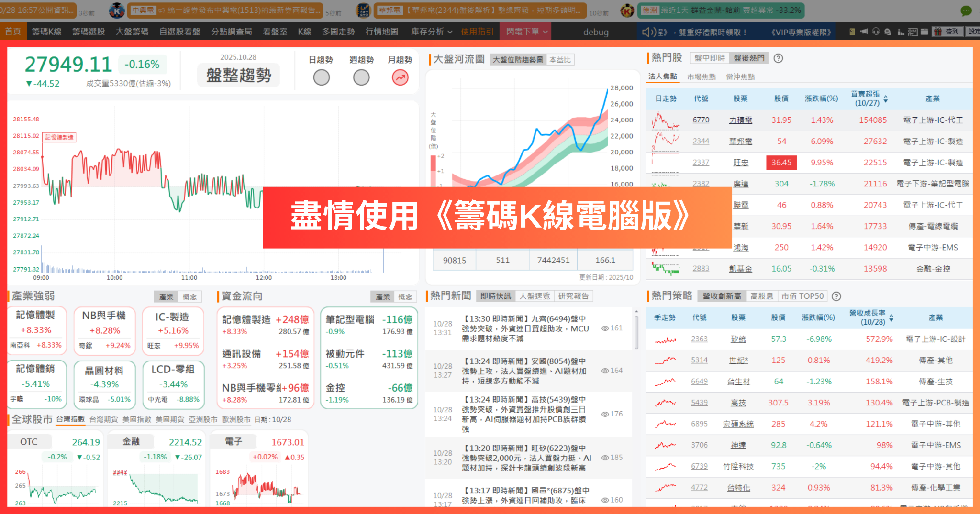This screenshot has width=980, height=514.
Task: Click the speaker icon before 雙重好禮限時領取
Action: [649, 31]
